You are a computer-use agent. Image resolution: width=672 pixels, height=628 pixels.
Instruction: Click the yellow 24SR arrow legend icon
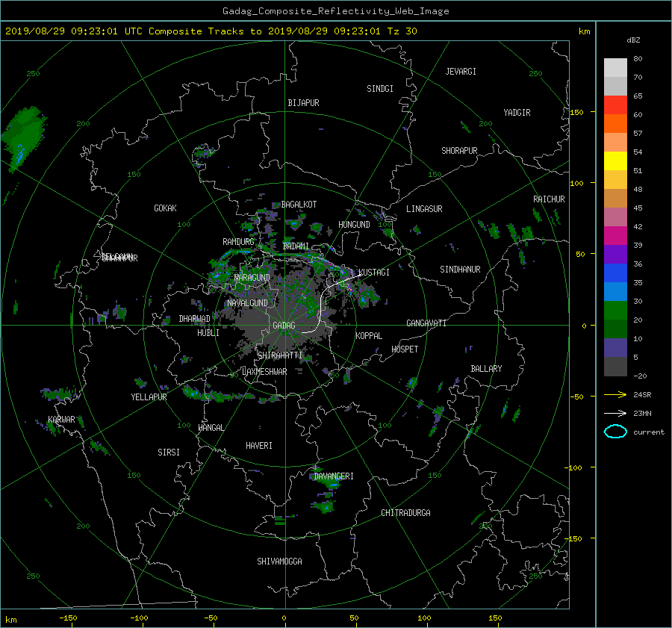pos(615,394)
